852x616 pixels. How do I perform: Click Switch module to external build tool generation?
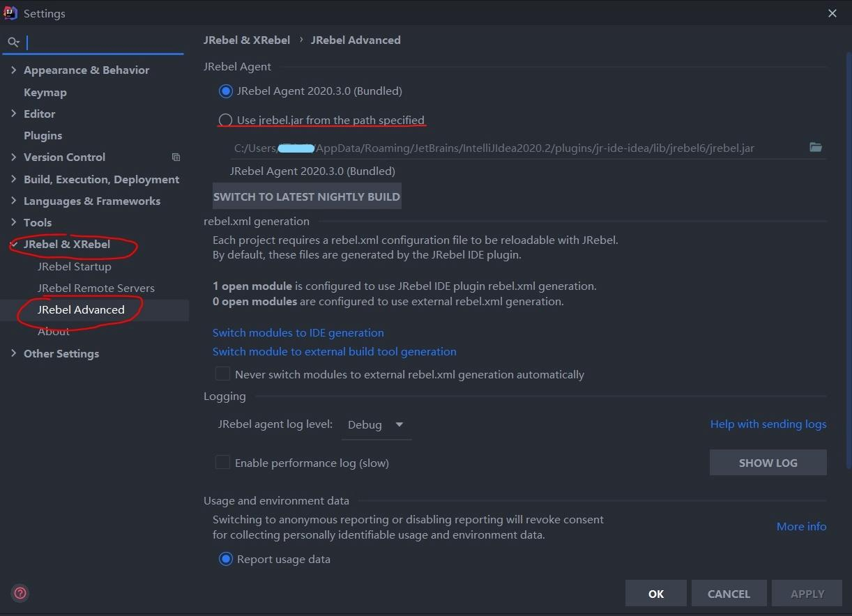tap(335, 352)
